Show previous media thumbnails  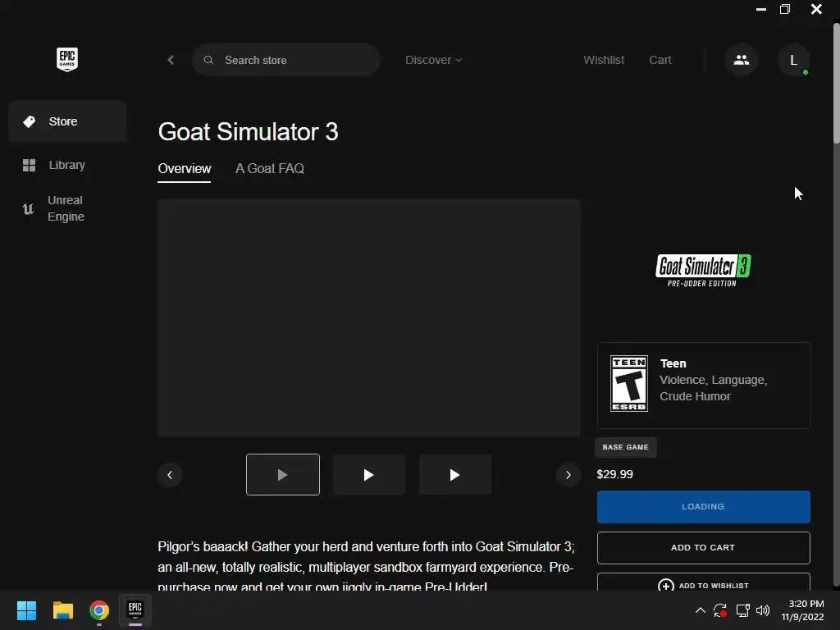(x=170, y=475)
